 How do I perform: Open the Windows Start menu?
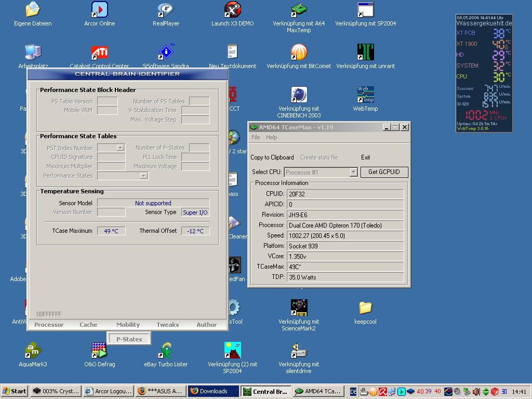coord(14,391)
